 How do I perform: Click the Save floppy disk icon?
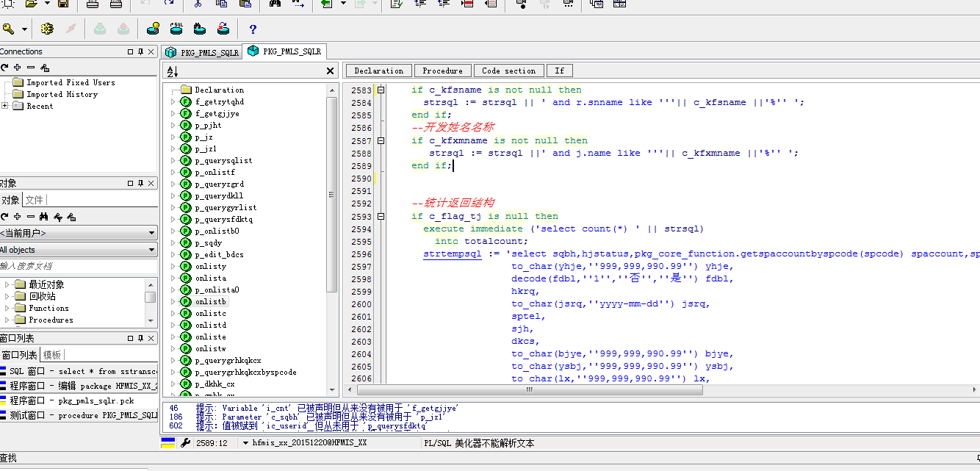click(x=63, y=4)
